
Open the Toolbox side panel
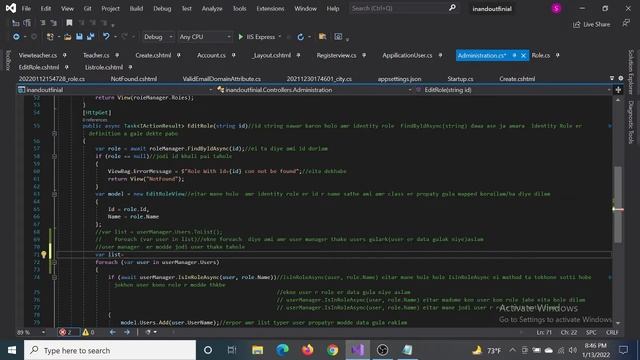(x=8, y=60)
